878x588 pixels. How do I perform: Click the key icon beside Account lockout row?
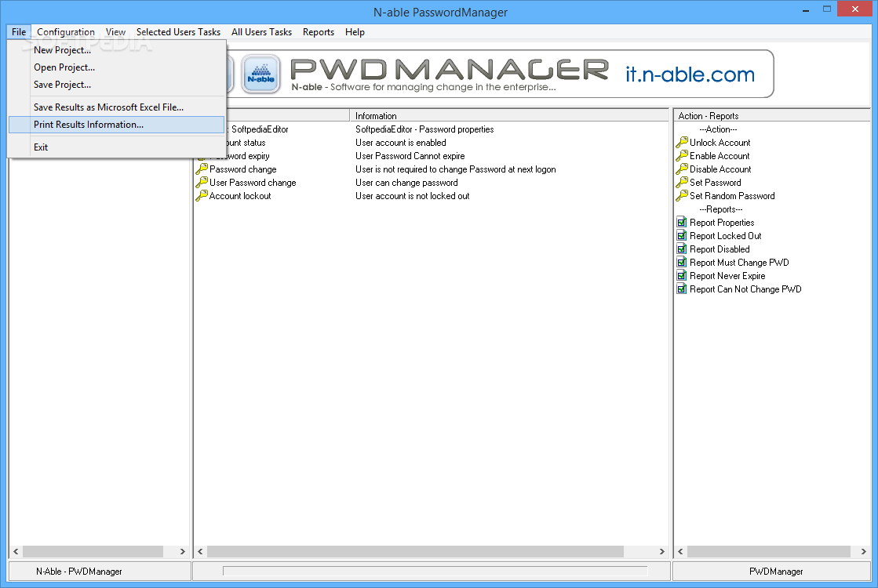[202, 196]
